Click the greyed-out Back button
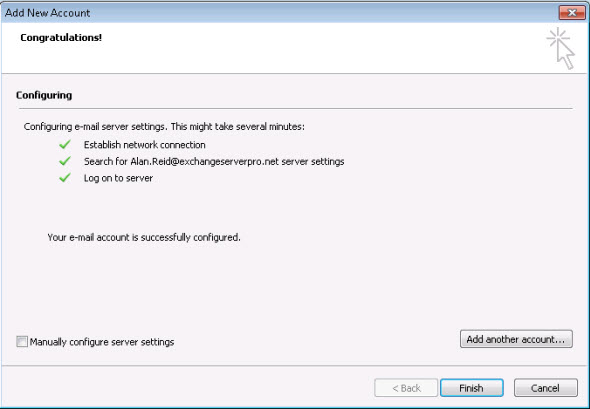This screenshot has width=590, height=409. tap(406, 388)
